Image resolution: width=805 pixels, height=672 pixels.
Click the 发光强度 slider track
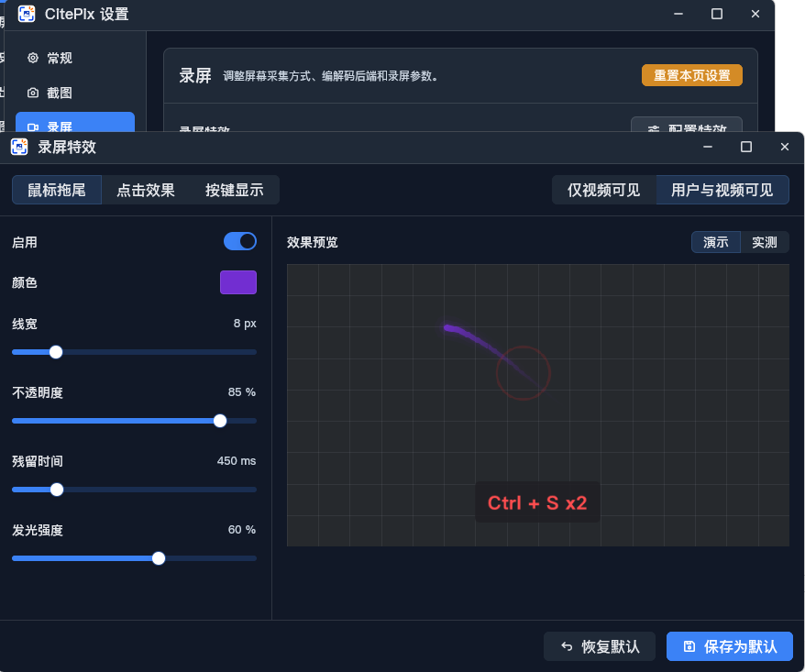click(x=134, y=558)
